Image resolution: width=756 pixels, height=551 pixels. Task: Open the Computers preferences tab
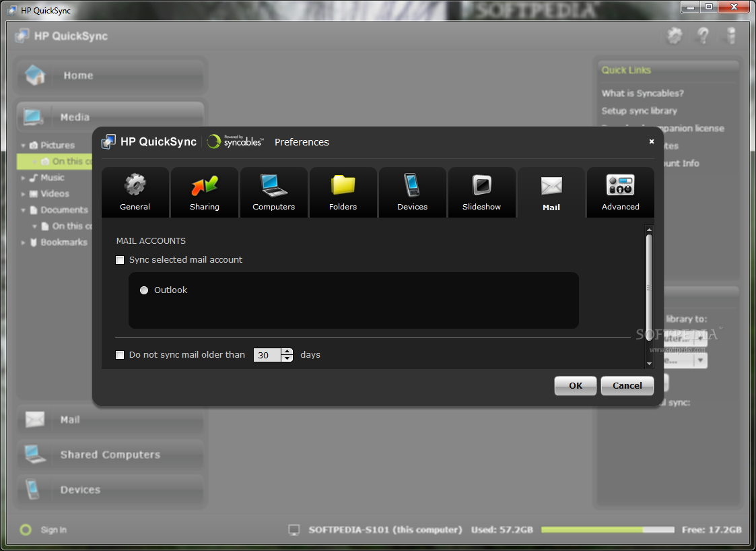(x=273, y=193)
